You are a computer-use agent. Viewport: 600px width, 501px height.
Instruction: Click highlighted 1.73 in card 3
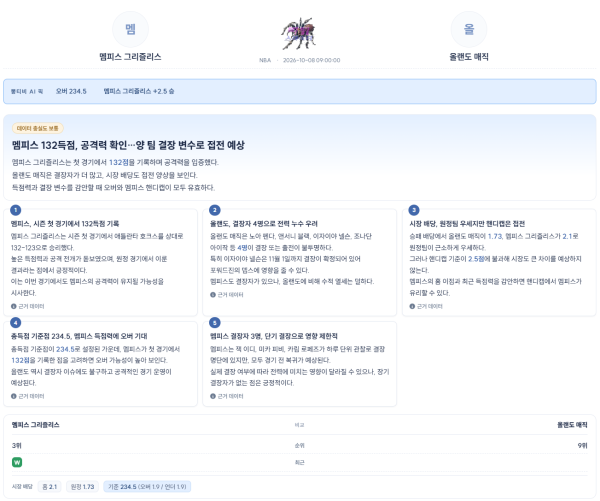tap(495, 236)
